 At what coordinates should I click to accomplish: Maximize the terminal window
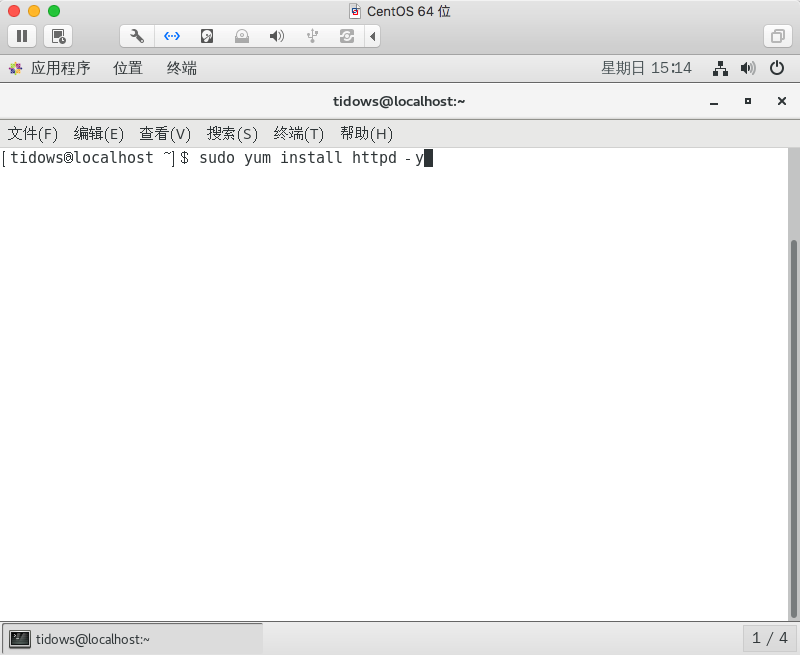pyautogui.click(x=747, y=102)
